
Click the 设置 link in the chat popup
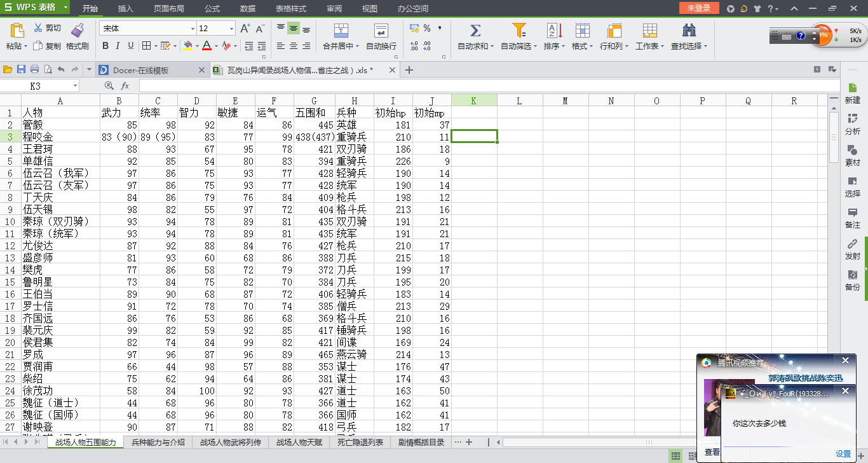click(x=843, y=453)
